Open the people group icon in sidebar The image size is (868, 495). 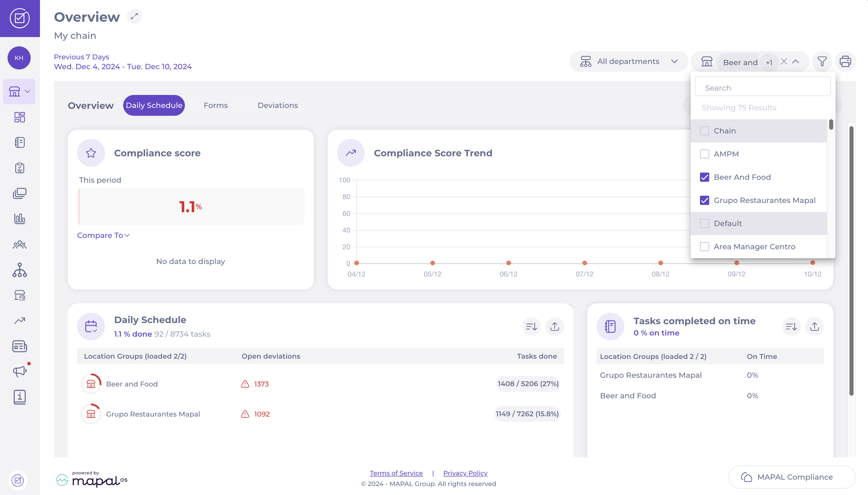pos(20,244)
